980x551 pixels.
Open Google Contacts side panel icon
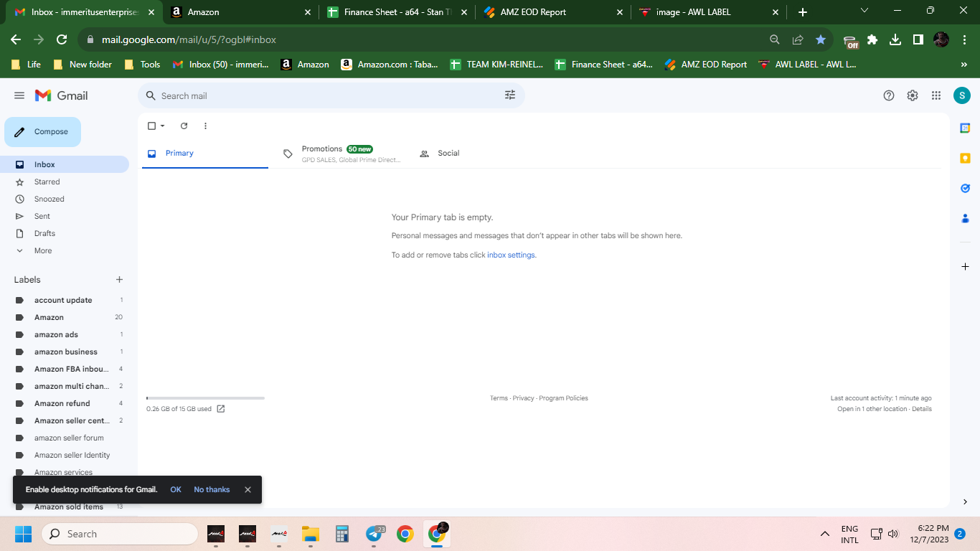[965, 218]
